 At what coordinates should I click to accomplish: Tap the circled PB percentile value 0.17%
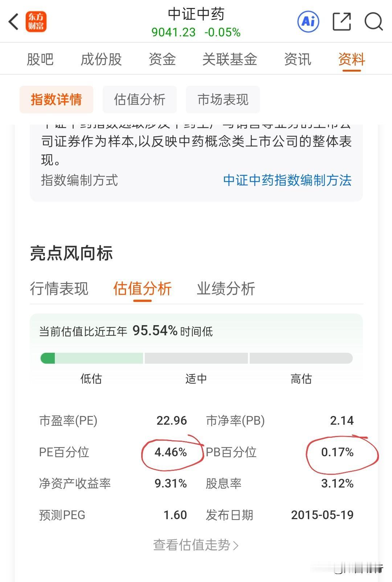(339, 452)
